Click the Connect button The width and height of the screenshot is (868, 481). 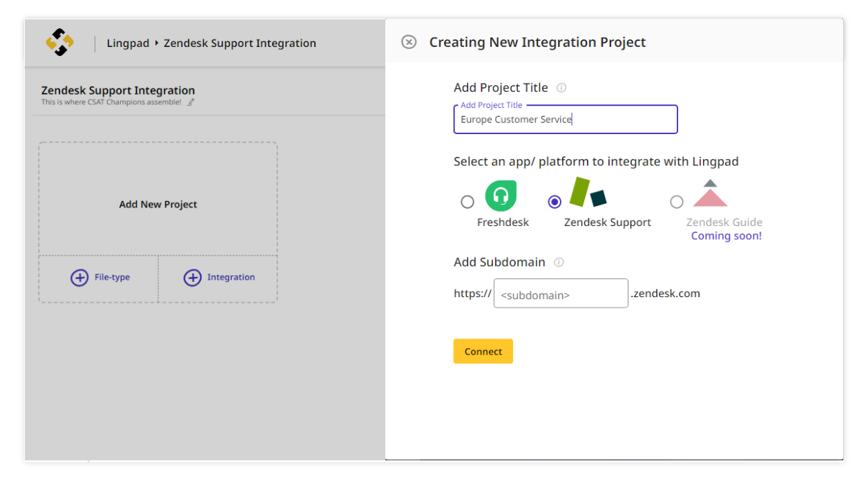pos(483,351)
